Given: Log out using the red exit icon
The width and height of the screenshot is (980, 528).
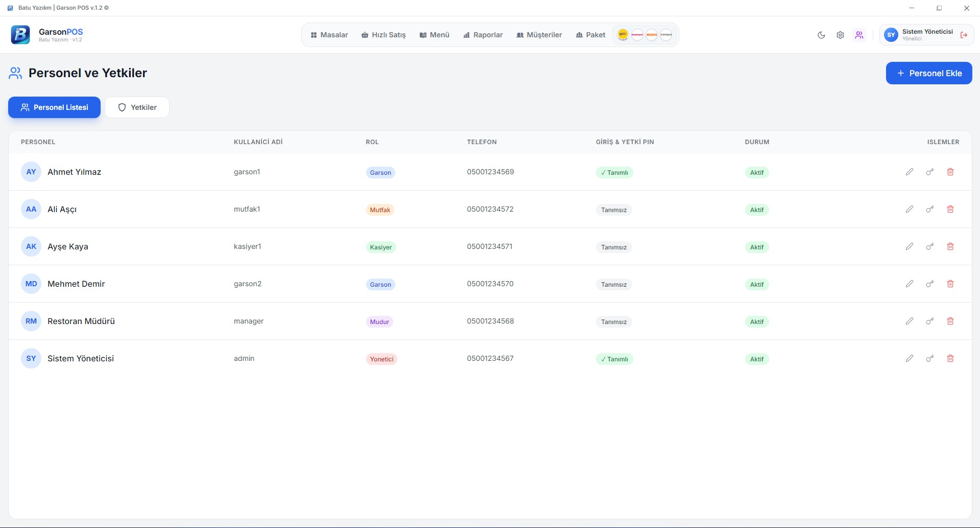Looking at the screenshot, I should point(964,35).
